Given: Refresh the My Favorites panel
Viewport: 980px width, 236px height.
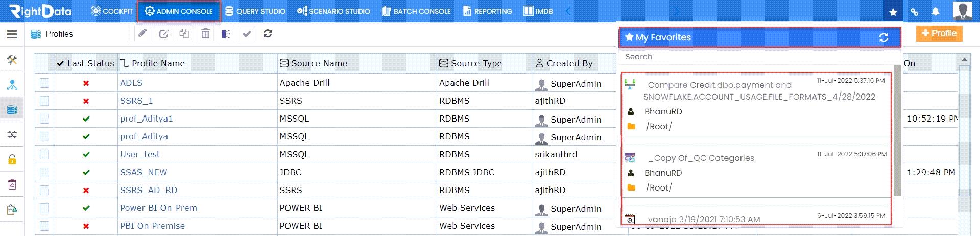Looking at the screenshot, I should 883,37.
